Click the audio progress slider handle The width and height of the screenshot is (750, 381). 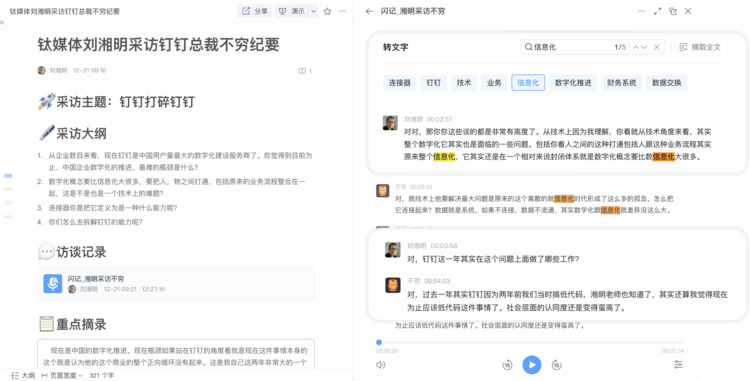click(x=379, y=342)
